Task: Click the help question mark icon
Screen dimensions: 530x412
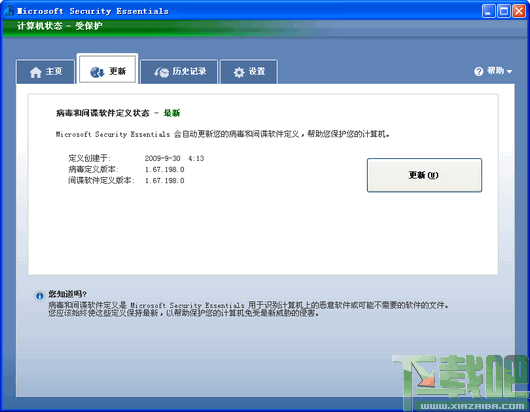Action: [479, 71]
